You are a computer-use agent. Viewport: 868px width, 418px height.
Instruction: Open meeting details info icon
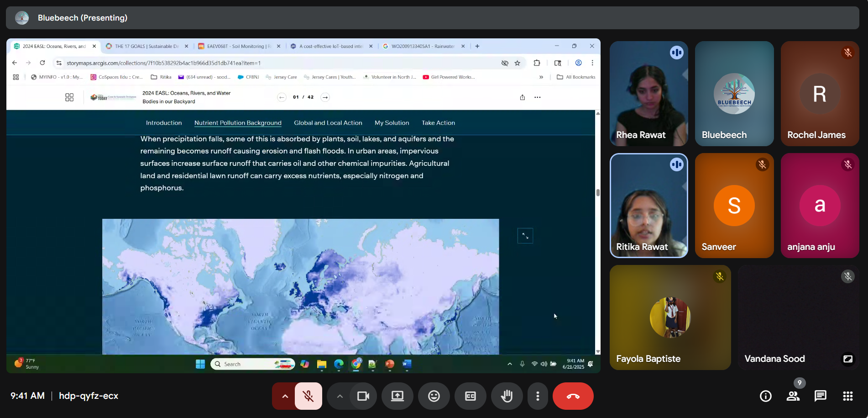coord(765,396)
